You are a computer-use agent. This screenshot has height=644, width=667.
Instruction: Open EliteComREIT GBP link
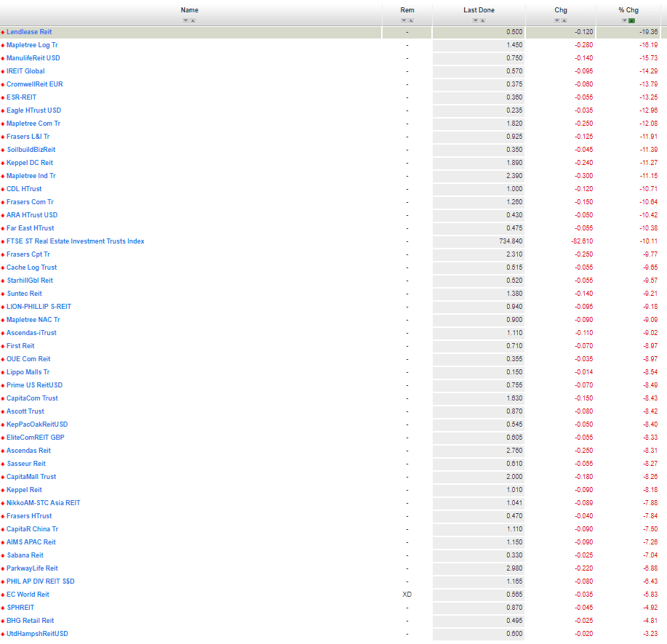pyautogui.click(x=36, y=438)
